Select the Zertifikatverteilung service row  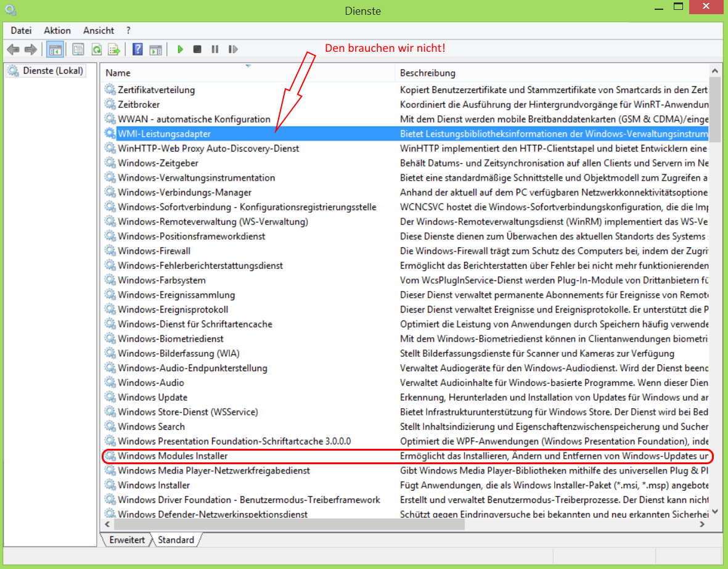coord(406,89)
